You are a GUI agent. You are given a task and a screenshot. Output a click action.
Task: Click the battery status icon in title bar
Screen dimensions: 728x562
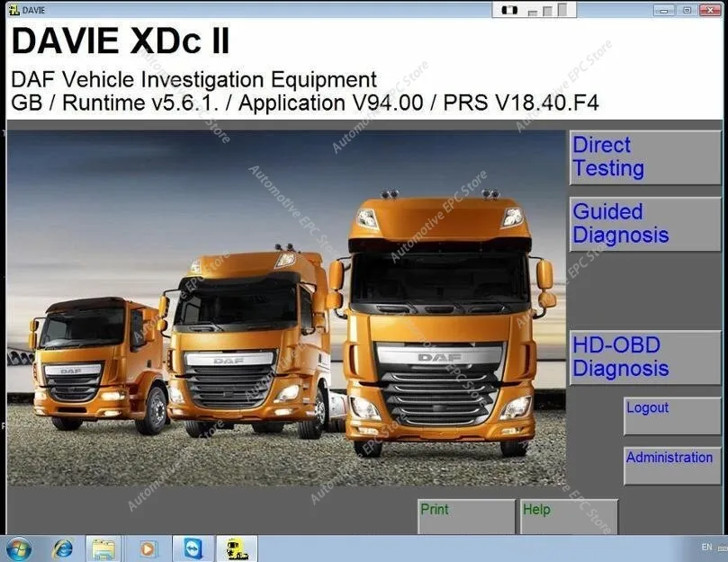(x=509, y=9)
